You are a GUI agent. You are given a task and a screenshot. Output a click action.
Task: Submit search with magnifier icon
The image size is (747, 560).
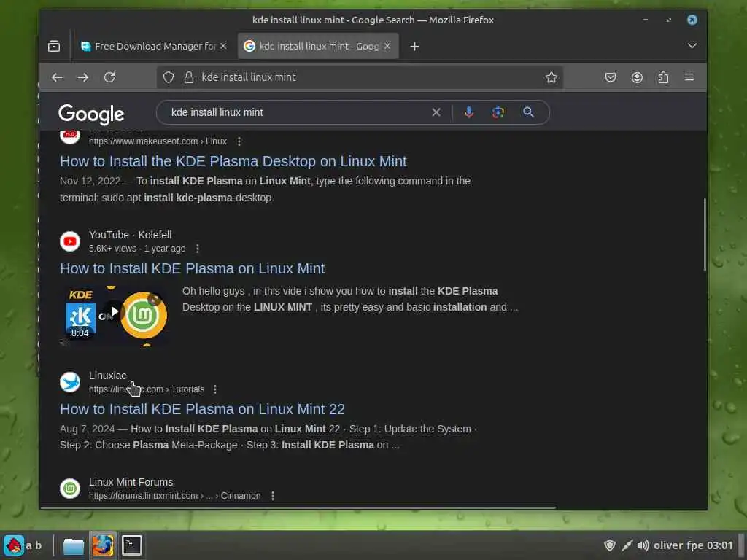pos(528,112)
